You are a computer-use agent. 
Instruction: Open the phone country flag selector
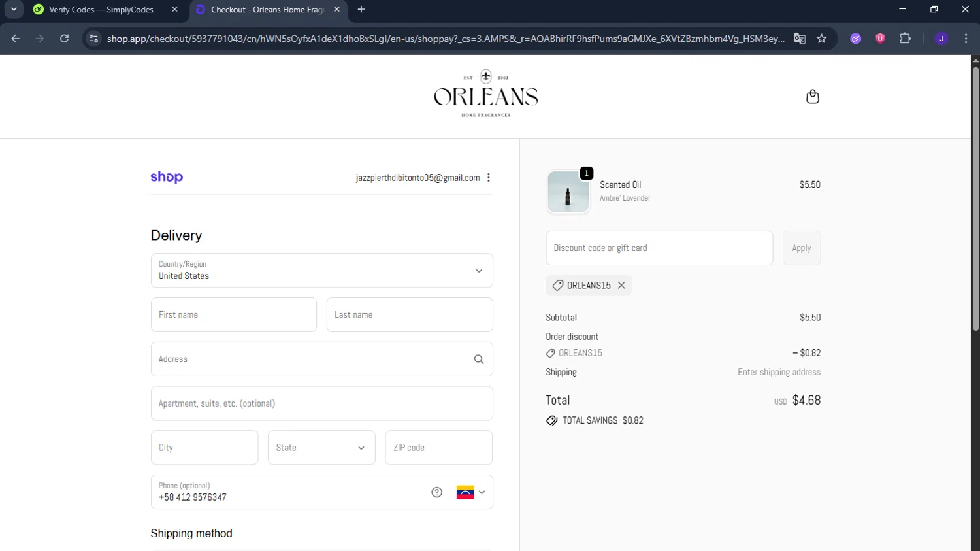(470, 493)
